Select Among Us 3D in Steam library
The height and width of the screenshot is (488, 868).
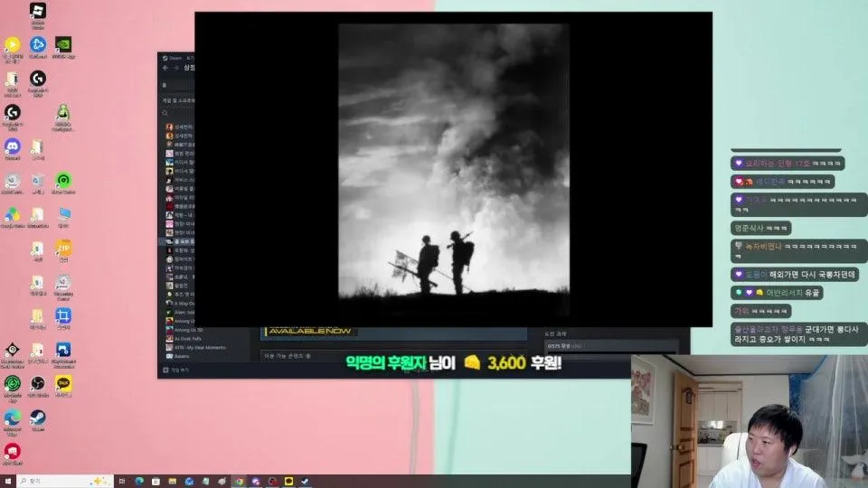click(184, 330)
